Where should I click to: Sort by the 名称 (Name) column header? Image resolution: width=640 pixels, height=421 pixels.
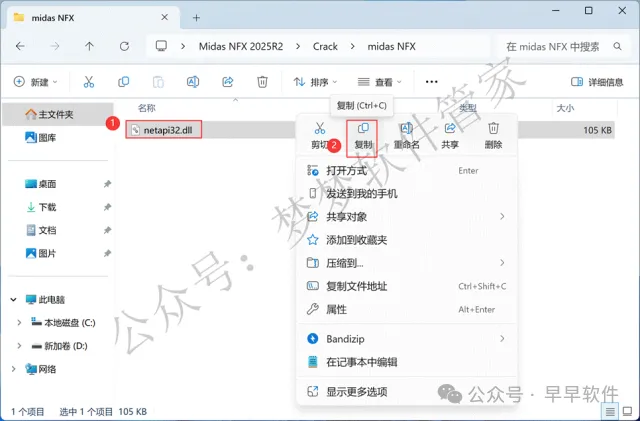pyautogui.click(x=147, y=108)
